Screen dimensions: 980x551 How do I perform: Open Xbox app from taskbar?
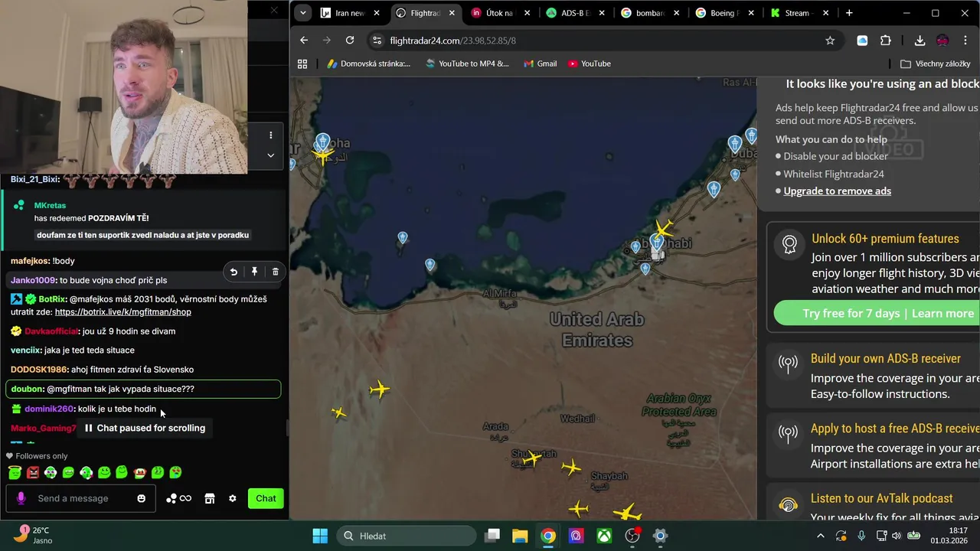[604, 536]
